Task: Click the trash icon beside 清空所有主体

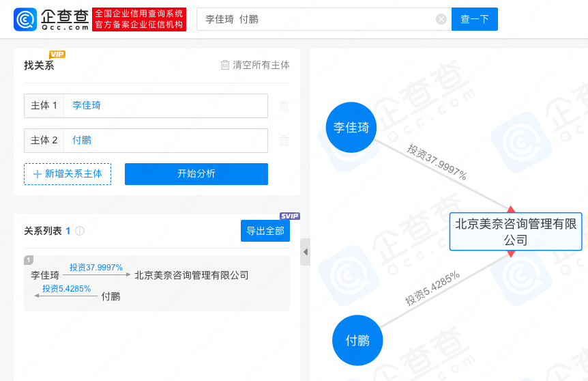Action: point(225,65)
